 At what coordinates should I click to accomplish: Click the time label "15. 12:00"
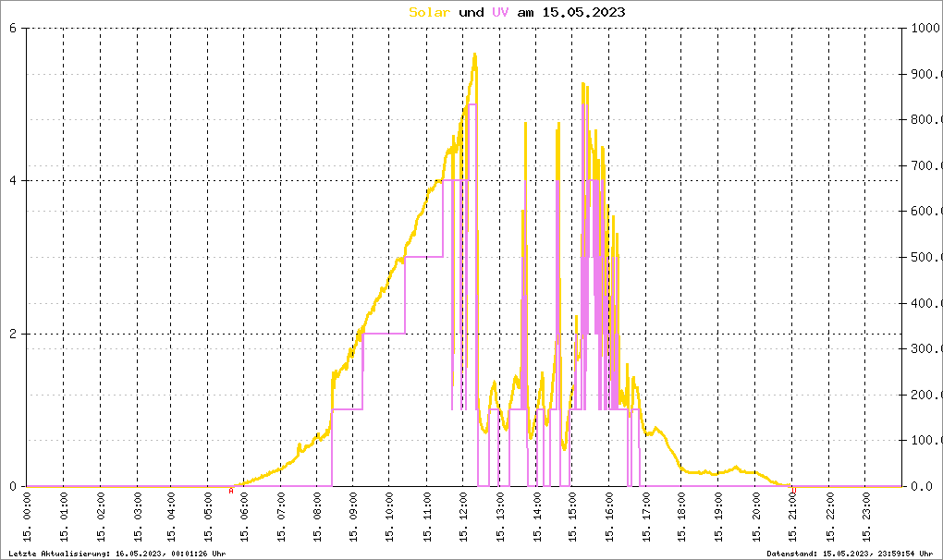(463, 517)
